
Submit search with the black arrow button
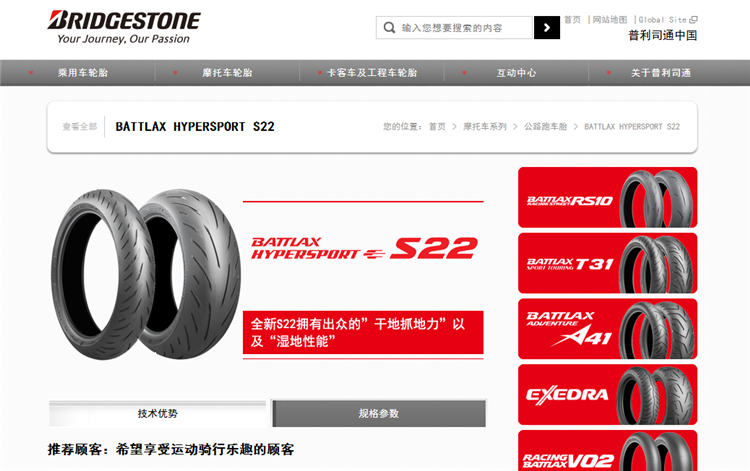[547, 28]
